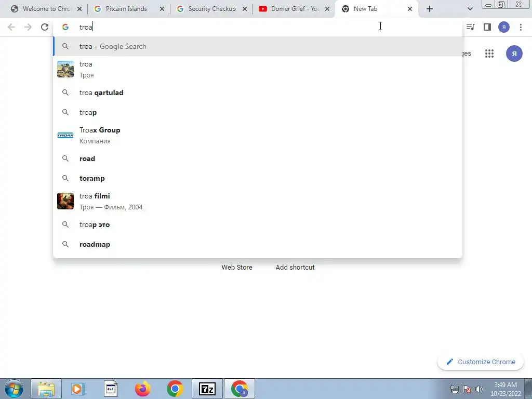This screenshot has width=532, height=399.
Task: Click the network tray icon
Action: (454, 389)
